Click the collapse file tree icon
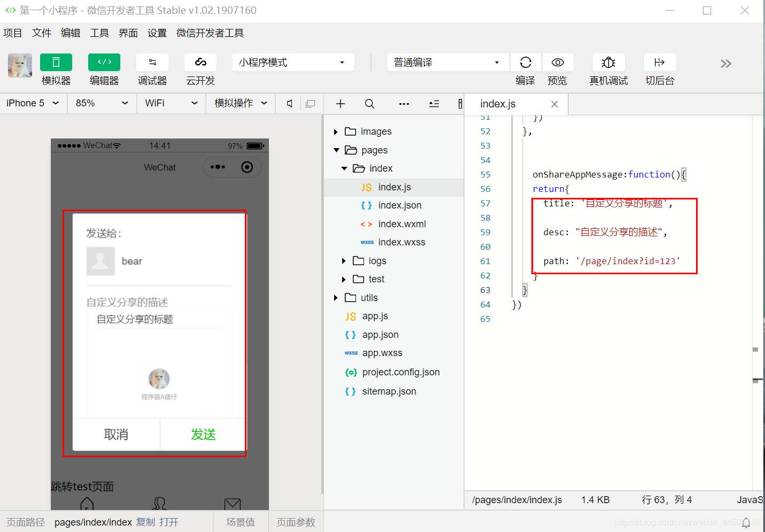Screen dimensions: 765x532 pyautogui.click(x=434, y=104)
